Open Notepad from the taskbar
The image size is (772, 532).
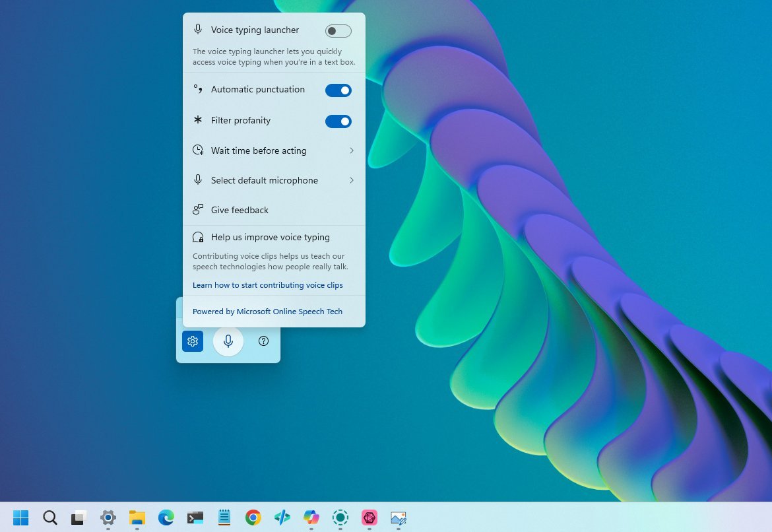[224, 518]
